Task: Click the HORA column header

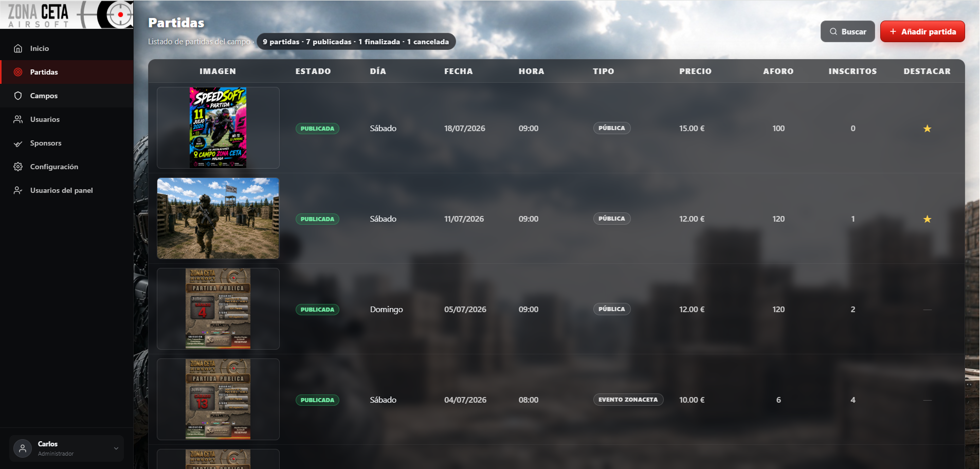Action: click(x=531, y=71)
